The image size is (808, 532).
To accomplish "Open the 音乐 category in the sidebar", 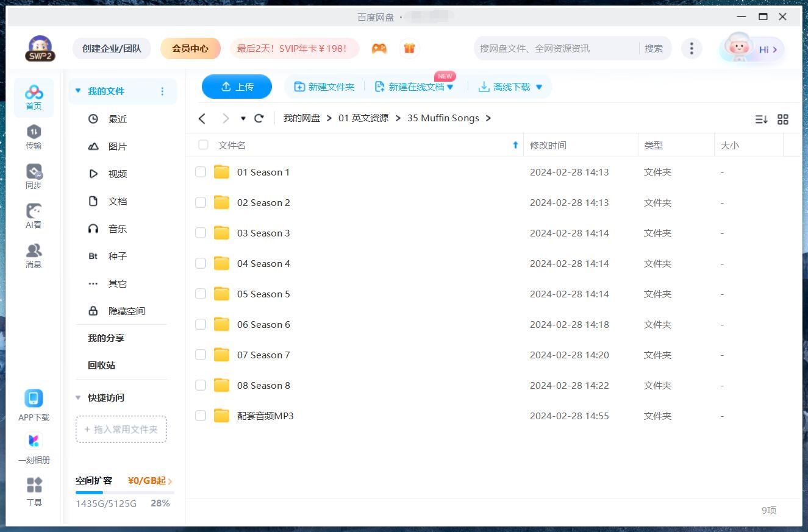I will 117,229.
